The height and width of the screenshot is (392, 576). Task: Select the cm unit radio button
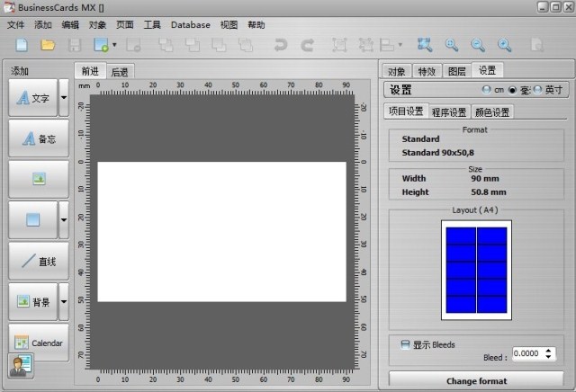tap(486, 90)
